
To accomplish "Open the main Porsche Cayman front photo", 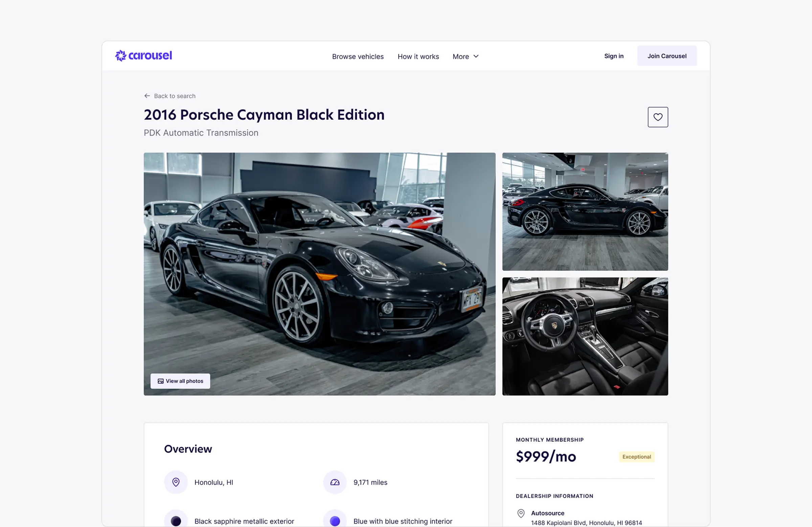I will point(319,274).
